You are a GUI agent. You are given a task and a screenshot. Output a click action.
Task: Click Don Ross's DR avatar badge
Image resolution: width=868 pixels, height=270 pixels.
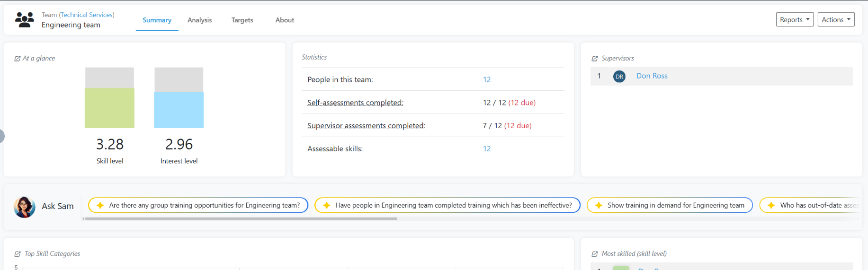619,77
